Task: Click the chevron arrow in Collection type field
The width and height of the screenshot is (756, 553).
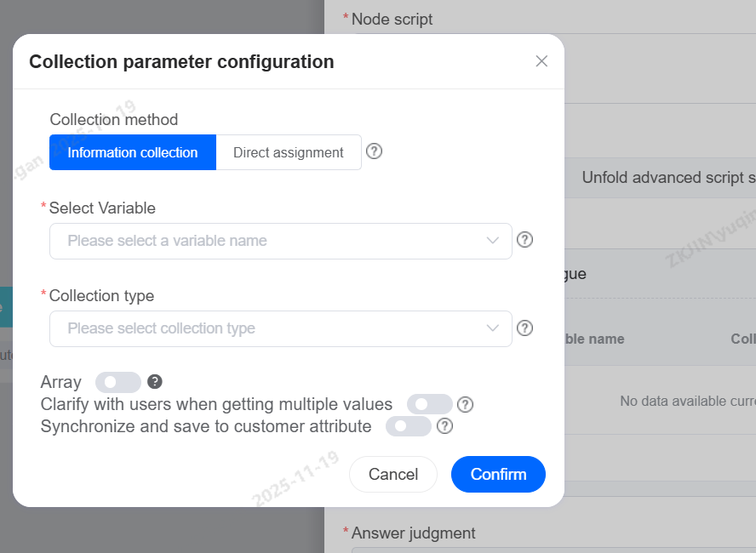Action: pos(492,328)
